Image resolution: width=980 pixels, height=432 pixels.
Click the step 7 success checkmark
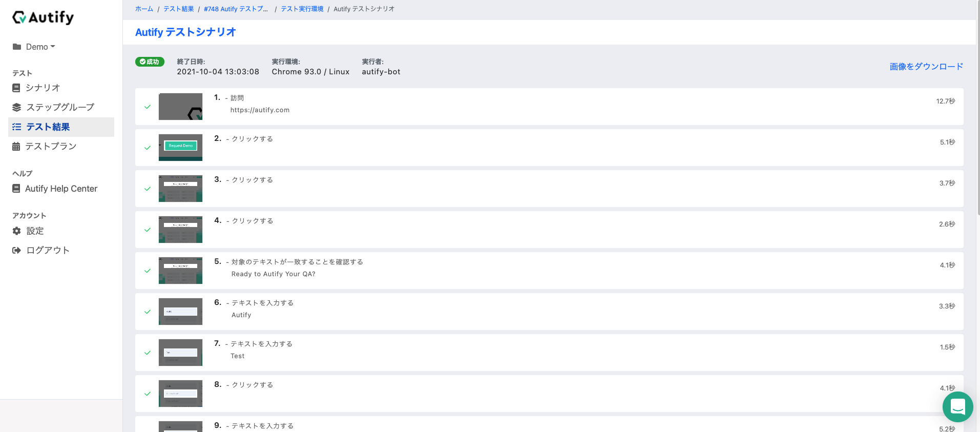pos(148,353)
